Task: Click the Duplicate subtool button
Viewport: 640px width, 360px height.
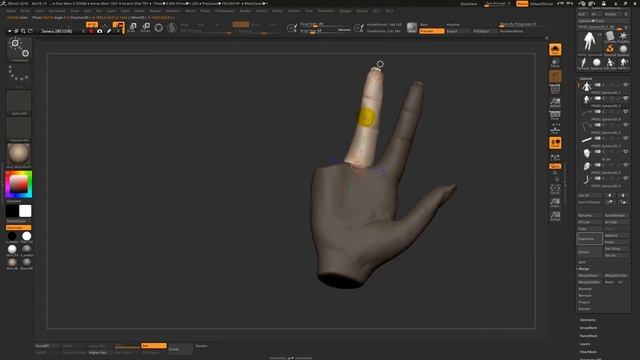Action: [x=589, y=239]
